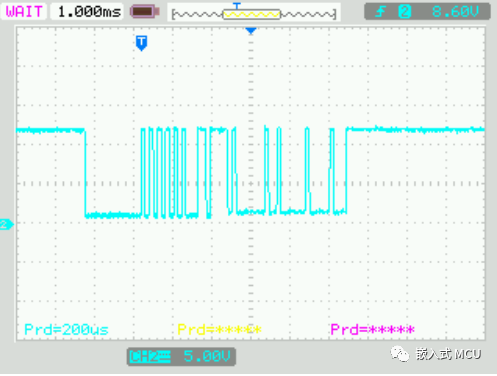This screenshot has height=376, width=497.
Task: Click the small T marker above memory bar
Action: (237, 6)
